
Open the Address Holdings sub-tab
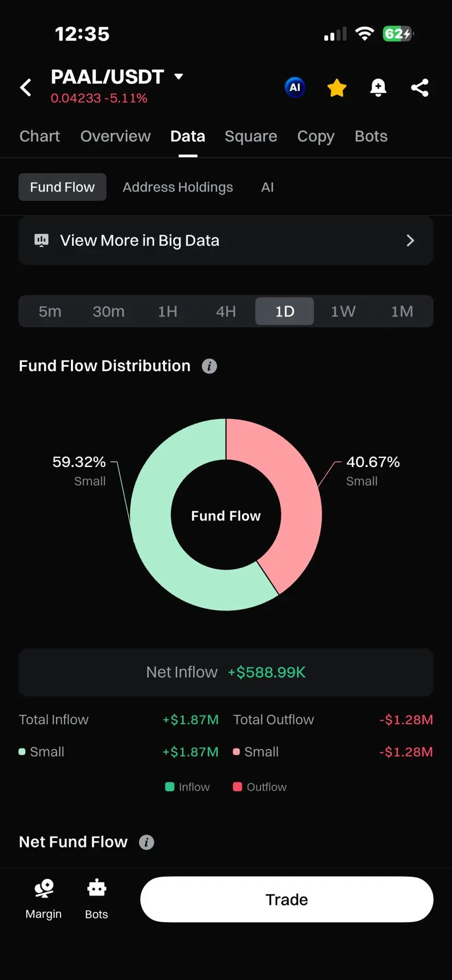pyautogui.click(x=177, y=187)
